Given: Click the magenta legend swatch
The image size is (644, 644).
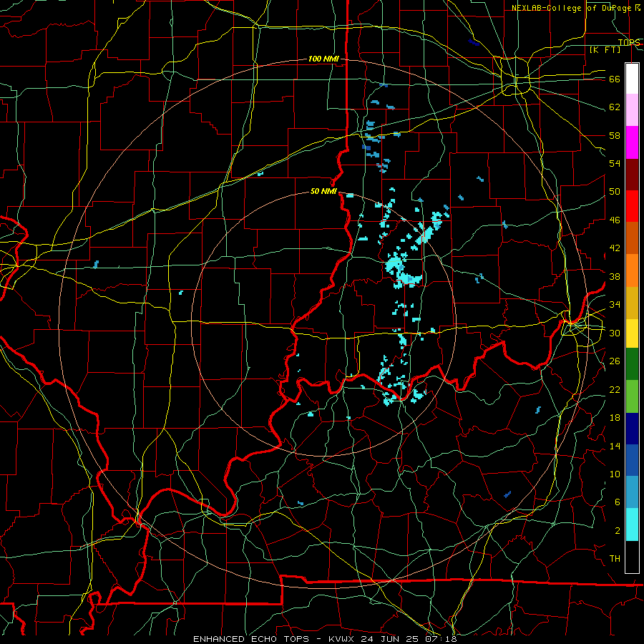Looking at the screenshot, I should [632, 142].
